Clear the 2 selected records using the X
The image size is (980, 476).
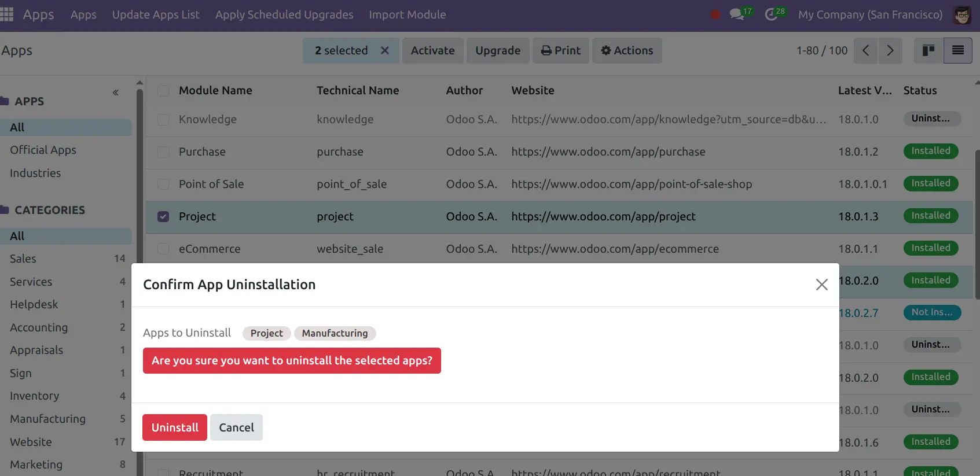pos(384,50)
